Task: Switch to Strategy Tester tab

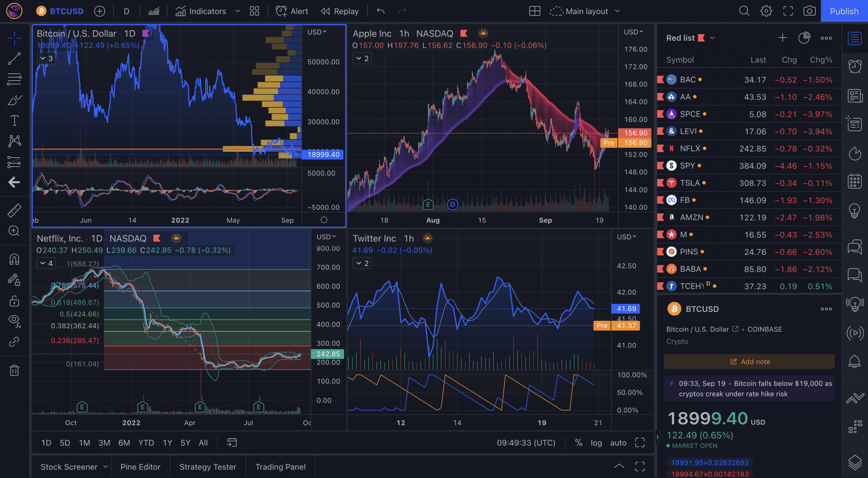Action: tap(208, 467)
